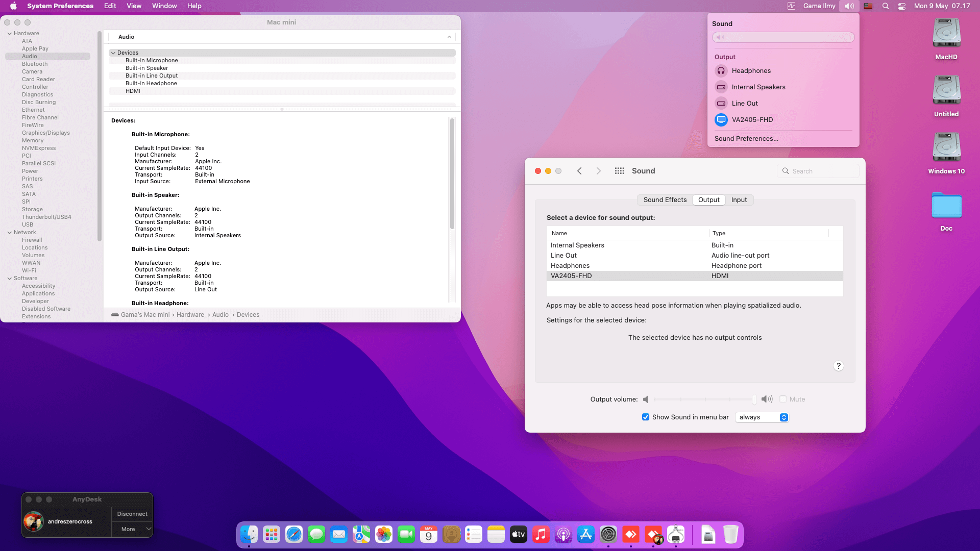Open Sound Preferences… from Sound popup

coord(746,139)
